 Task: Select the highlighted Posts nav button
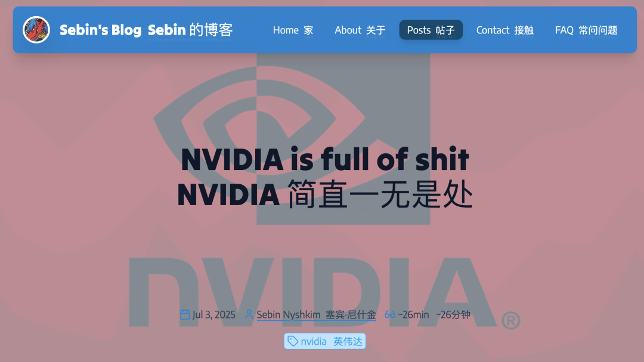point(431,30)
